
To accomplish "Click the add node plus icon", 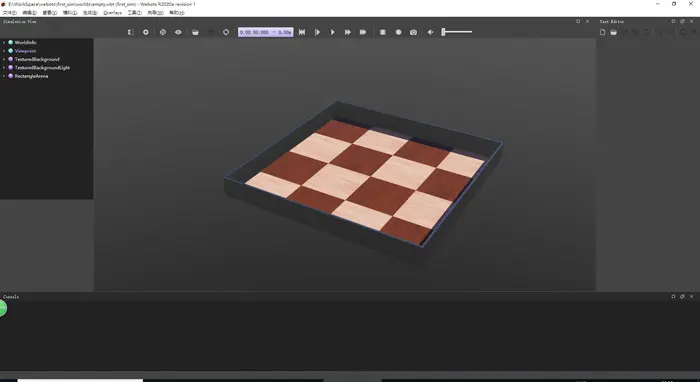I will coord(146,32).
